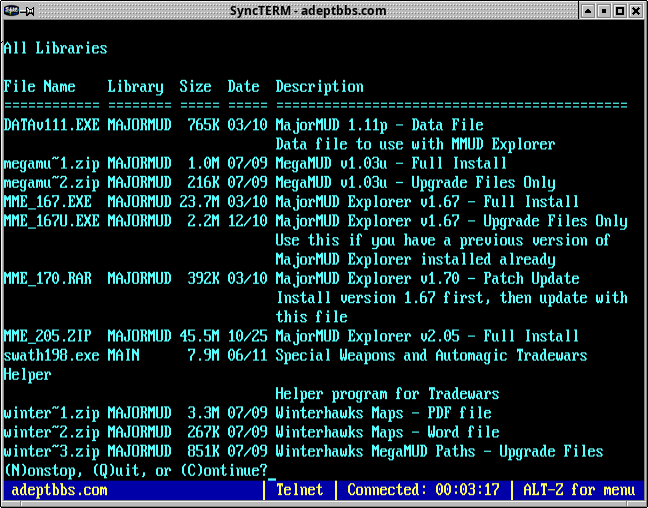Click 'MajorMUD Explorer v1.67 - Full Install'

[427, 202]
